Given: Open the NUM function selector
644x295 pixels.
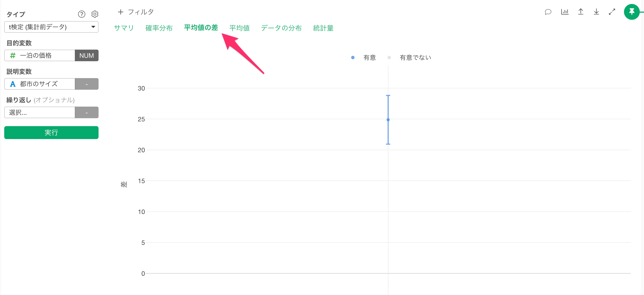Looking at the screenshot, I should [x=87, y=55].
